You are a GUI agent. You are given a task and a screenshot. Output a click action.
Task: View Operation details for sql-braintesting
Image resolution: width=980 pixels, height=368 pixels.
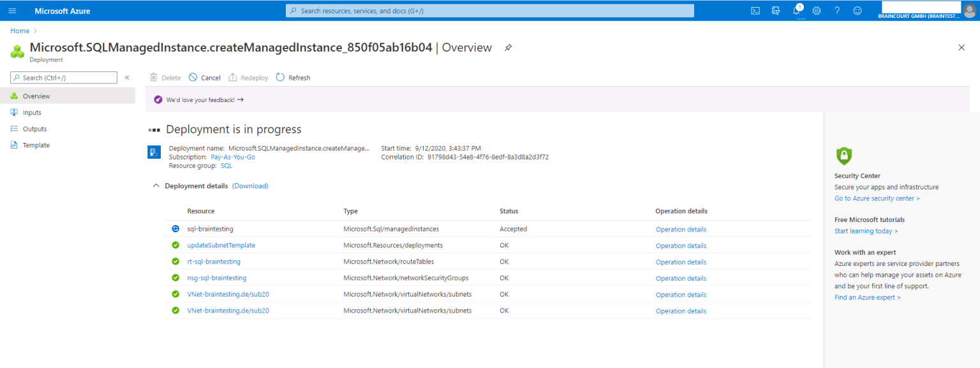click(x=681, y=230)
